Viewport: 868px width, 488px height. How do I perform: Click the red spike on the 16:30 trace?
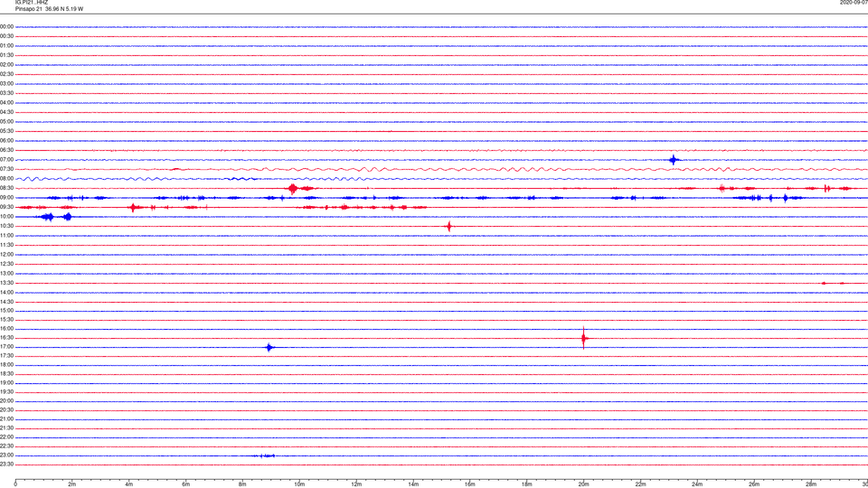583,338
